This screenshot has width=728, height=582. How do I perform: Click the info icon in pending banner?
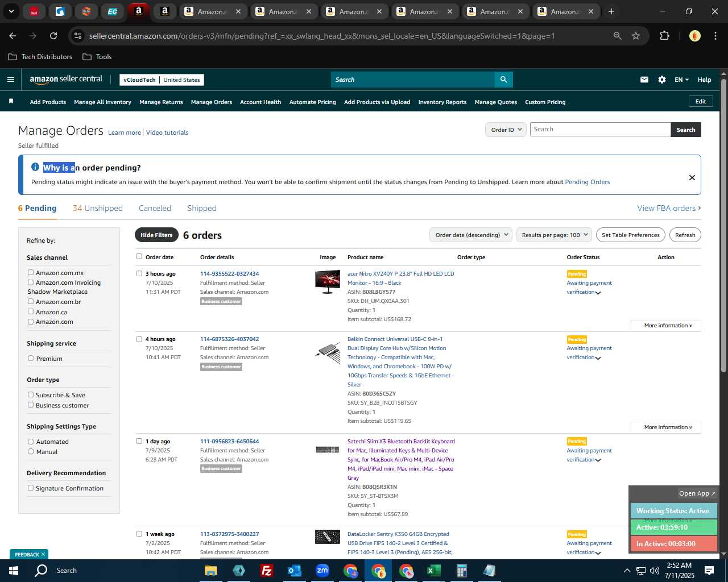click(35, 167)
